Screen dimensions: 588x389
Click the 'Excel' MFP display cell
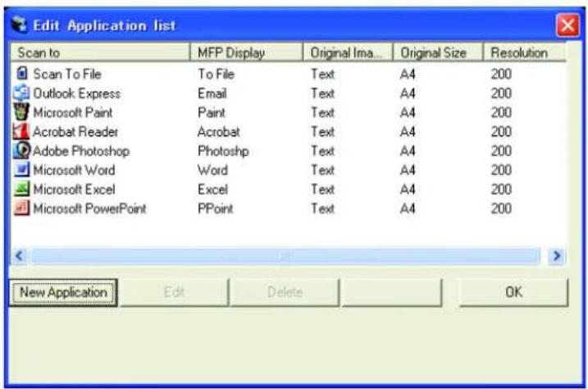(x=212, y=190)
